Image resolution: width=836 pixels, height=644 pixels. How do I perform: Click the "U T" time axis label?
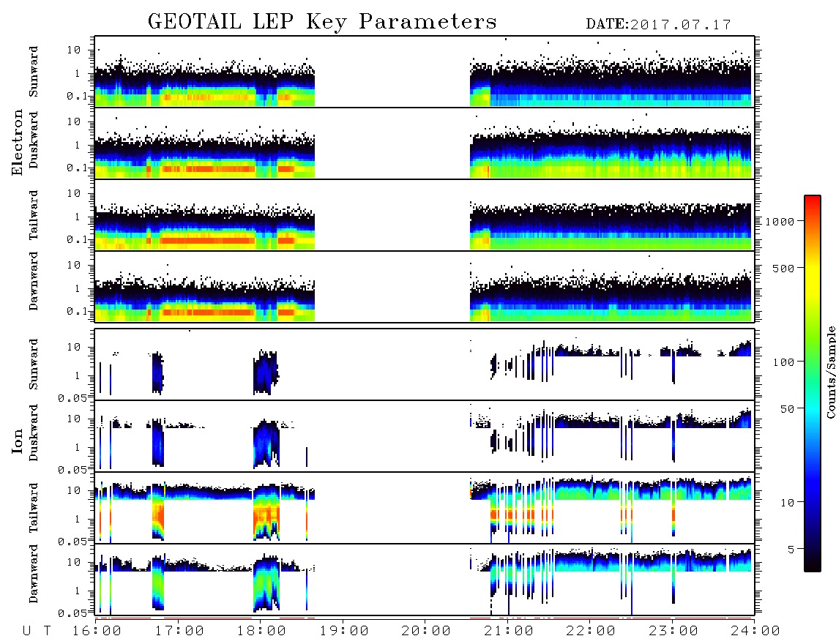tap(37, 632)
